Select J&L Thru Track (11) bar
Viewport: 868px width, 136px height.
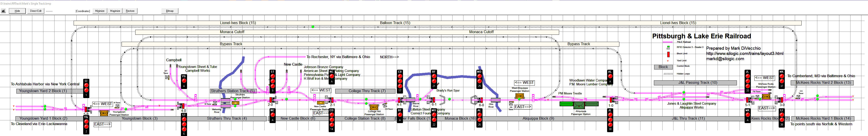(x=679, y=119)
